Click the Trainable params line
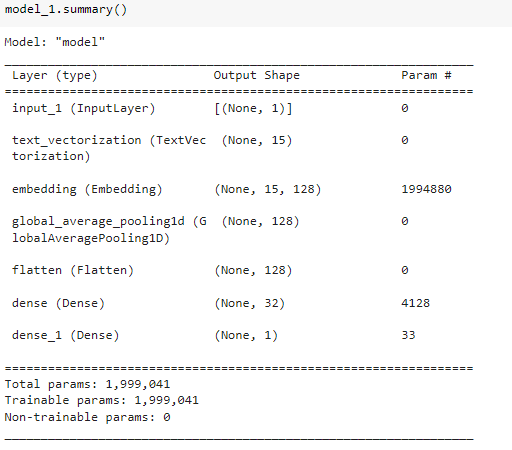This screenshot has width=512, height=450. (x=102, y=400)
